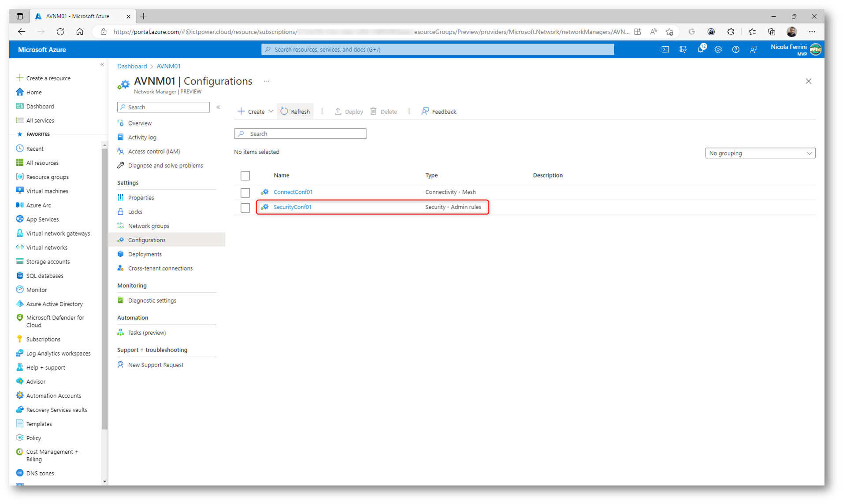Select the ConnectConf01 row checkbox
843x504 pixels.
pyautogui.click(x=245, y=193)
